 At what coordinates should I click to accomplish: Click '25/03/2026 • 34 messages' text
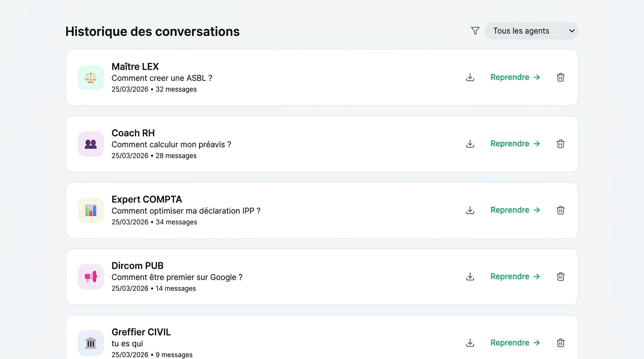154,222
